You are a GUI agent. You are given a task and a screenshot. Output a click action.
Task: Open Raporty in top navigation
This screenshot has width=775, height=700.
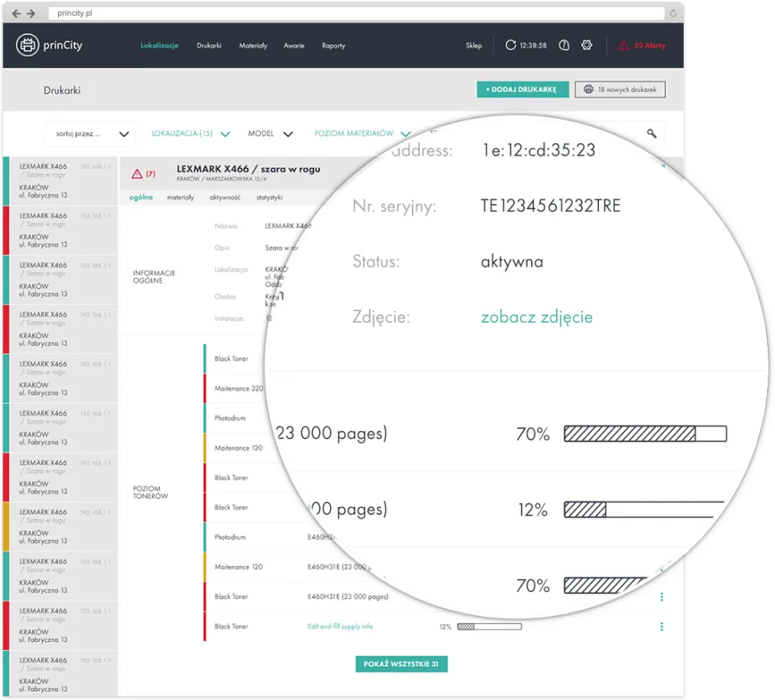[x=333, y=45]
